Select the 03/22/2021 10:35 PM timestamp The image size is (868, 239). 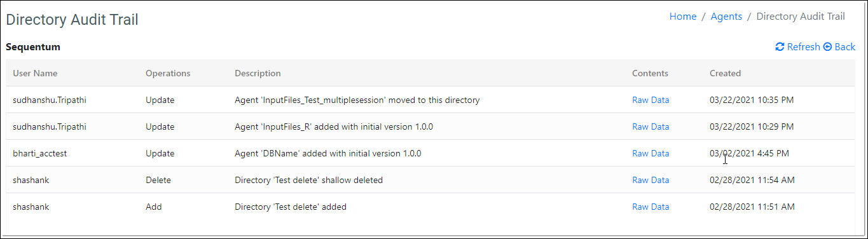(x=752, y=100)
